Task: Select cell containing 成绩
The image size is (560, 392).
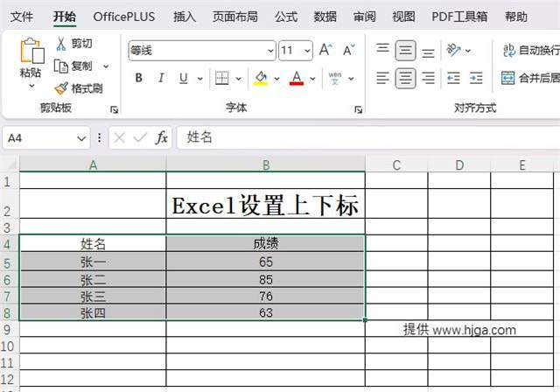Action: [266, 243]
